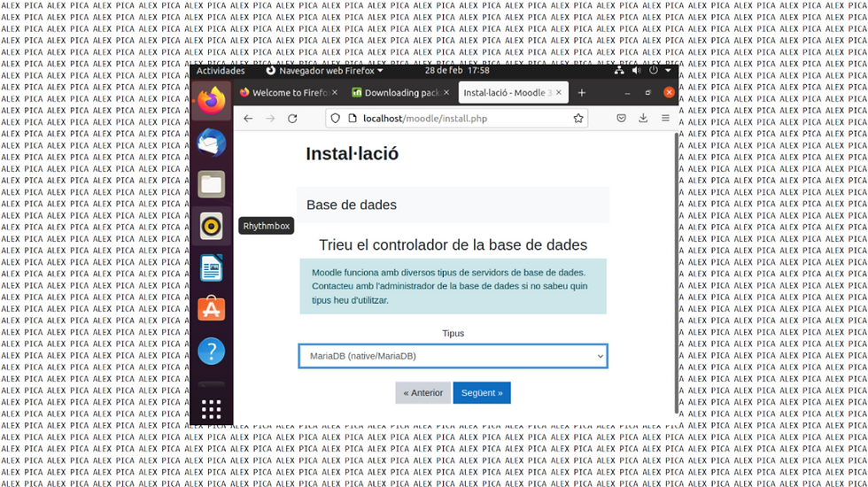Close the Firefox window with red button
This screenshot has height=487, width=868.
tap(669, 93)
